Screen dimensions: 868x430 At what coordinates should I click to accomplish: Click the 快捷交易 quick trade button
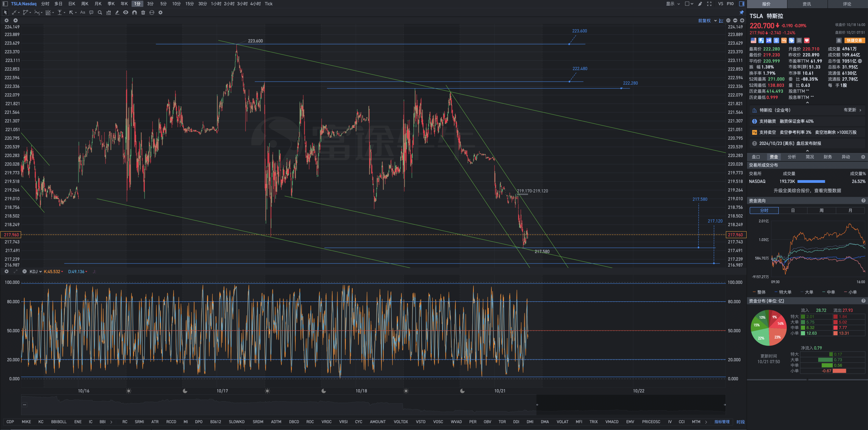(x=855, y=40)
